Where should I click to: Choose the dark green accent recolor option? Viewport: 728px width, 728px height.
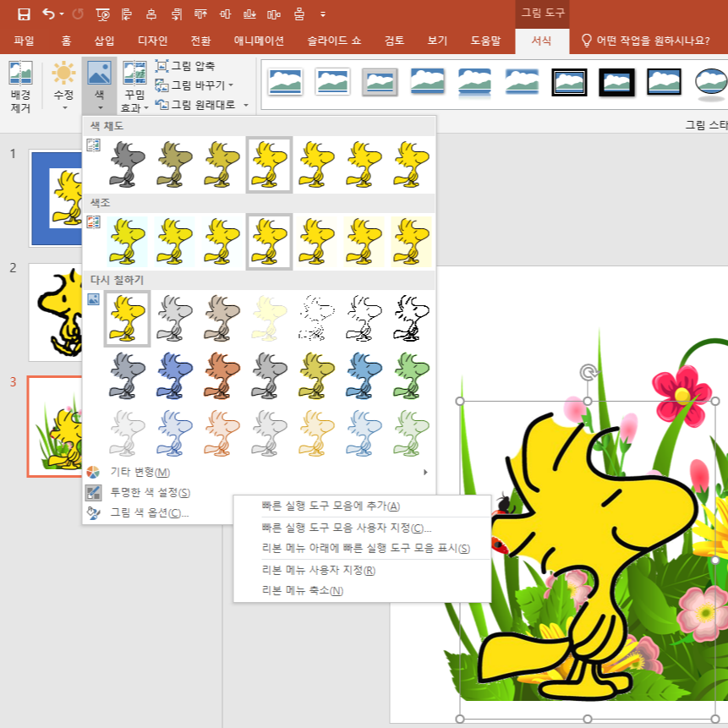412,376
